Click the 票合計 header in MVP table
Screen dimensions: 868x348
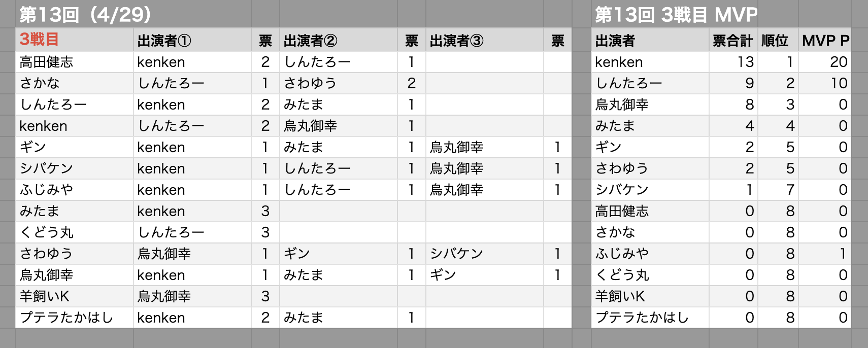pos(733,40)
